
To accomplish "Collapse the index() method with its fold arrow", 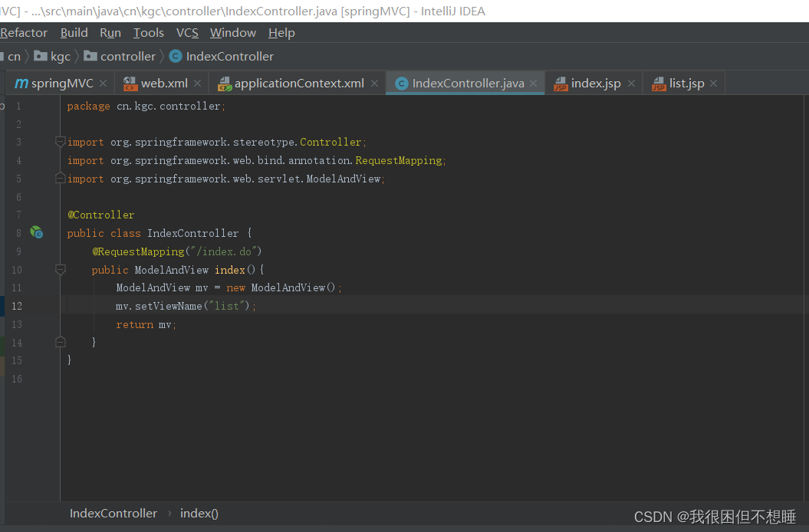I will point(60,270).
